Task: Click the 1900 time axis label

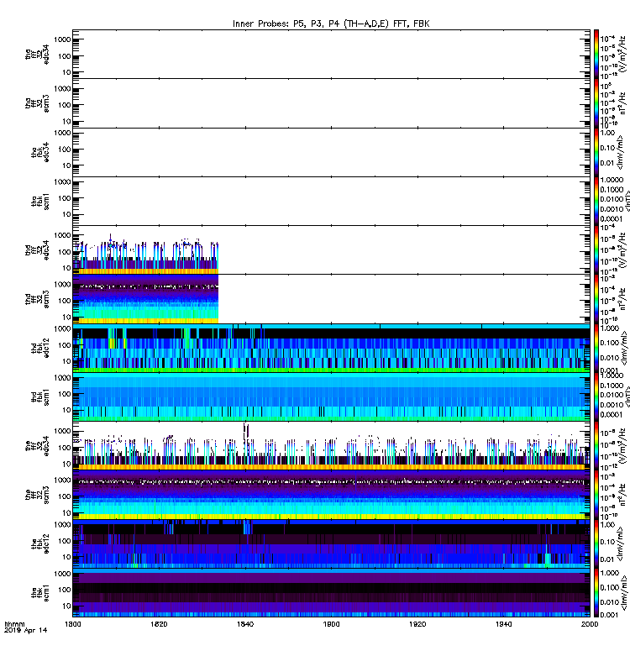Action: [331, 624]
